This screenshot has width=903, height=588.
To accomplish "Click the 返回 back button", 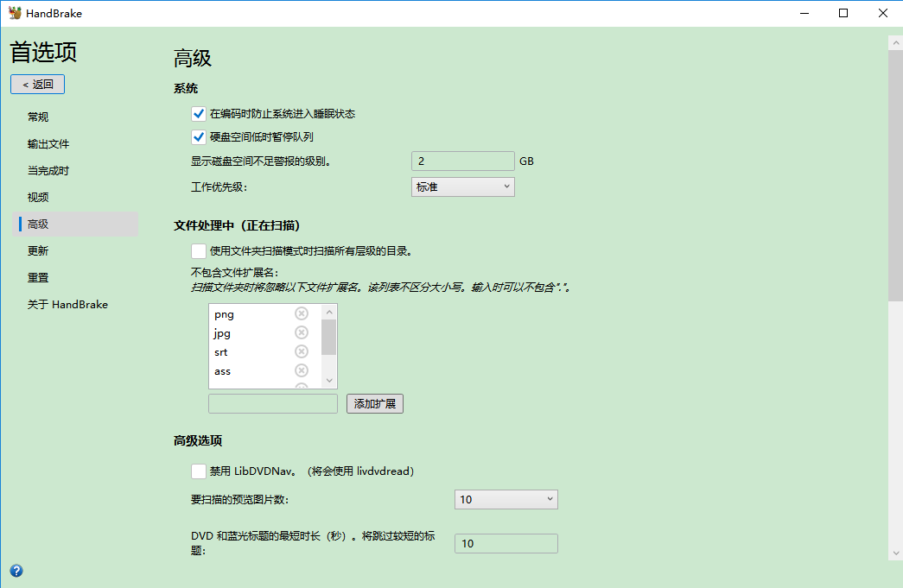I will pos(37,84).
